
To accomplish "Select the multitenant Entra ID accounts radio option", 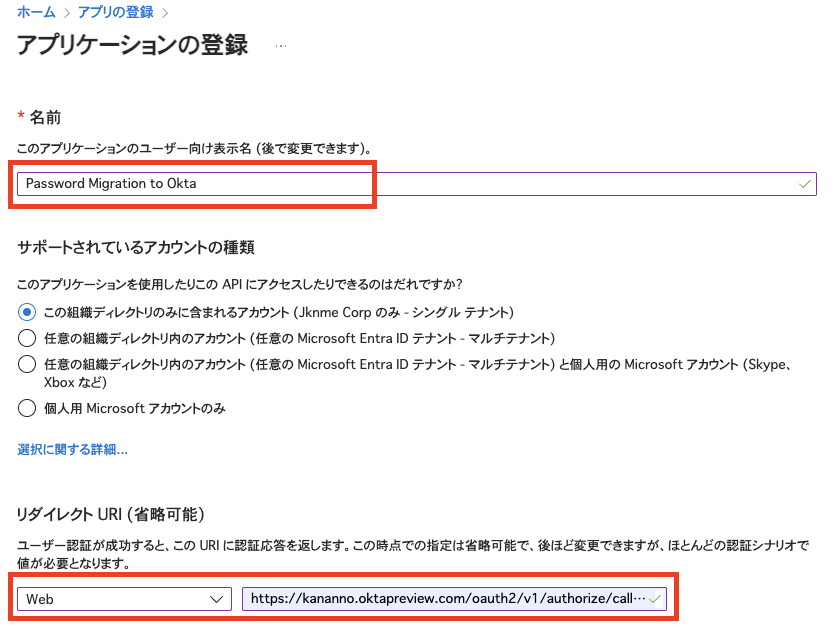I will pyautogui.click(x=28, y=338).
